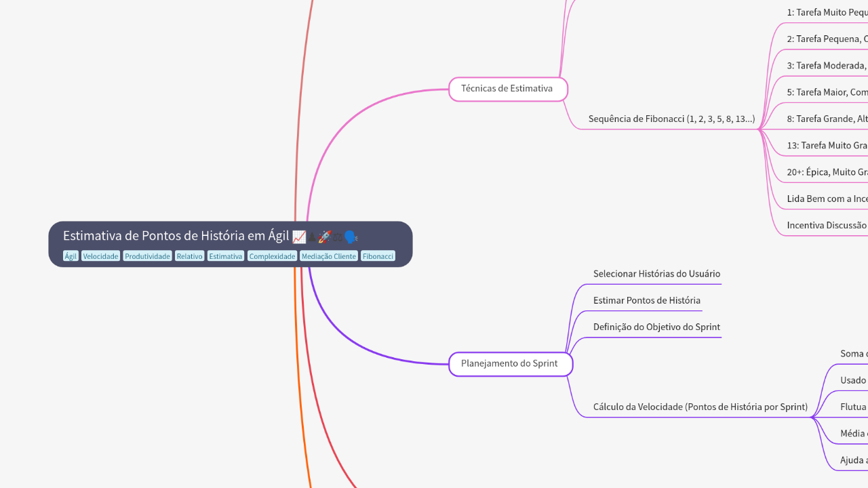Click the 'Média' child node of Cálculo da Velocidade
The width and height of the screenshot is (868, 488).
(854, 433)
